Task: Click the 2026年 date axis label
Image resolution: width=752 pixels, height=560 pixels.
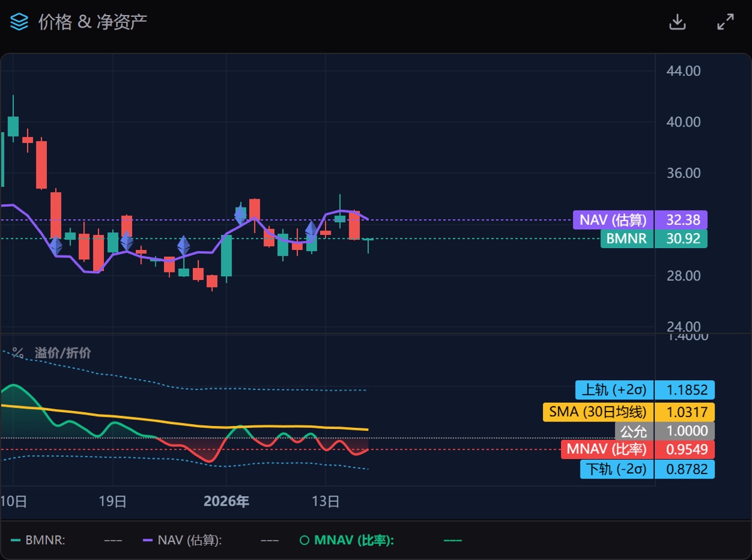Action: 226,501
